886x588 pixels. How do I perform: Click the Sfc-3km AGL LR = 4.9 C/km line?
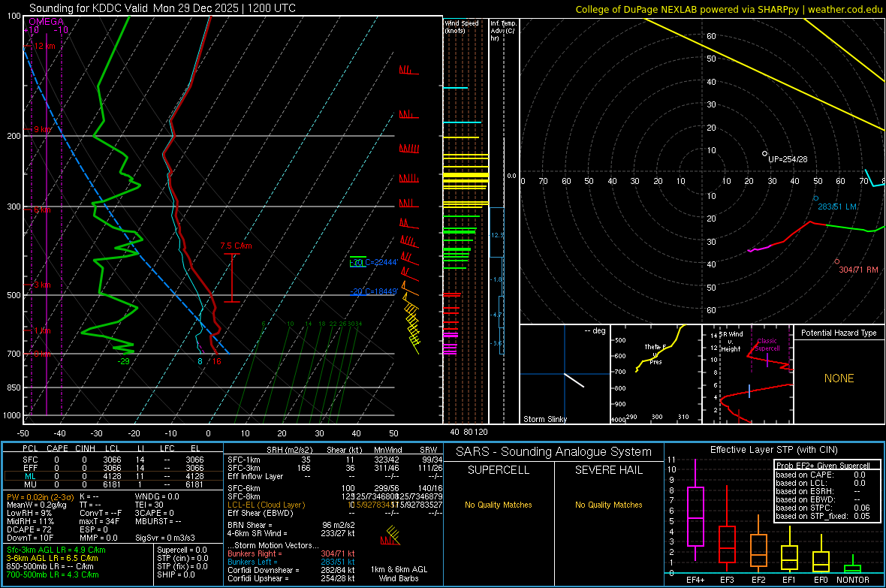pyautogui.click(x=56, y=550)
